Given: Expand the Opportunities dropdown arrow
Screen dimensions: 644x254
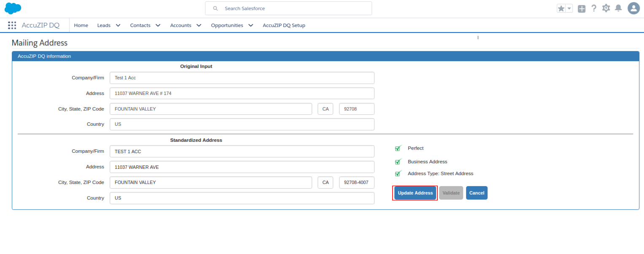Looking at the screenshot, I should (251, 25).
